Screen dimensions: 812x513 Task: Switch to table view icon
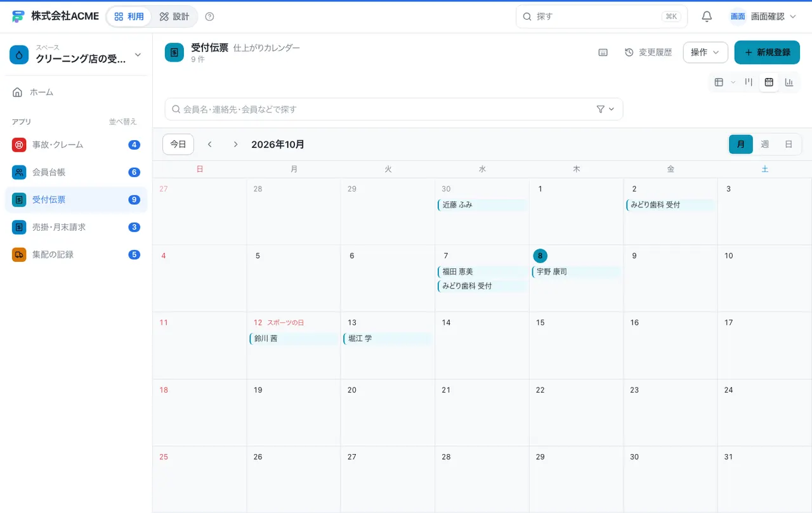pos(719,82)
